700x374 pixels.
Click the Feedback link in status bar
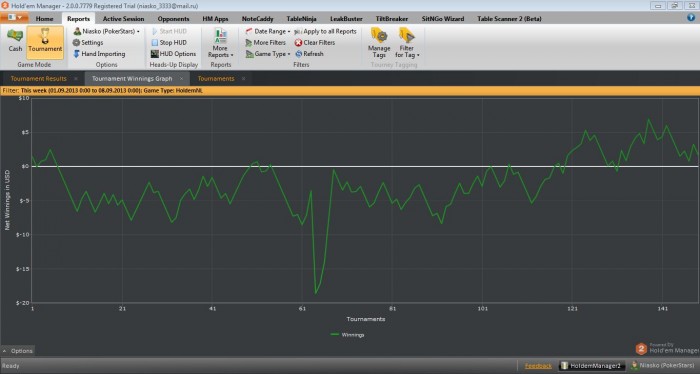pyautogui.click(x=538, y=366)
